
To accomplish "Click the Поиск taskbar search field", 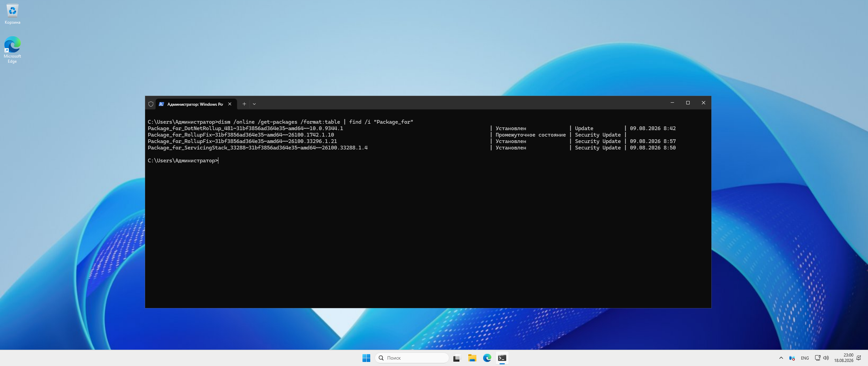I will (412, 358).
